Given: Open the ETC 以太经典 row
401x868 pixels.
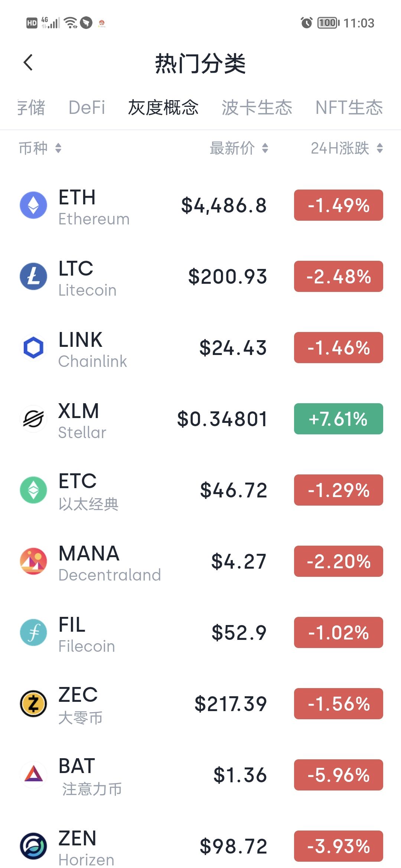Looking at the screenshot, I should (200, 490).
